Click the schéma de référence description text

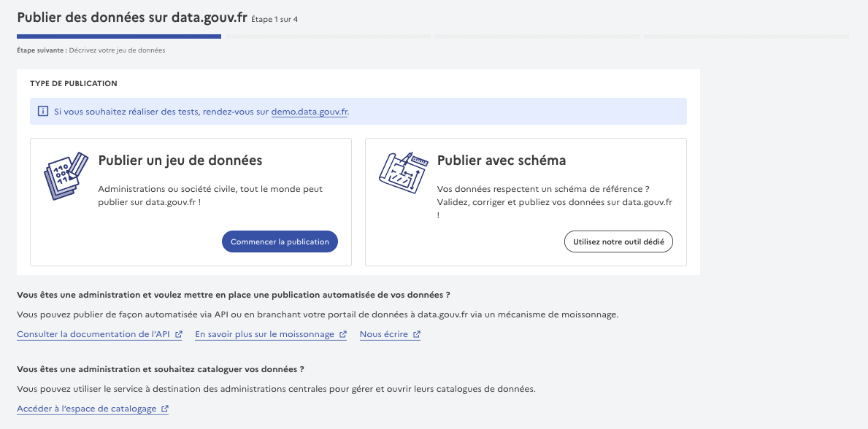[555, 202]
